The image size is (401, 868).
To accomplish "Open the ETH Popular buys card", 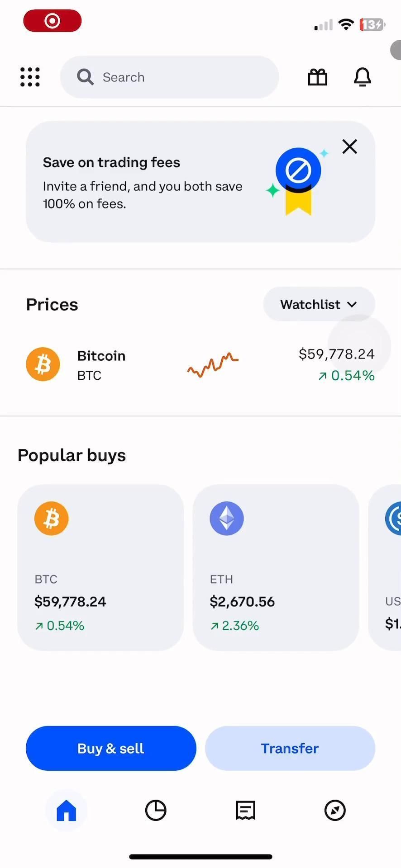I will coord(276,567).
